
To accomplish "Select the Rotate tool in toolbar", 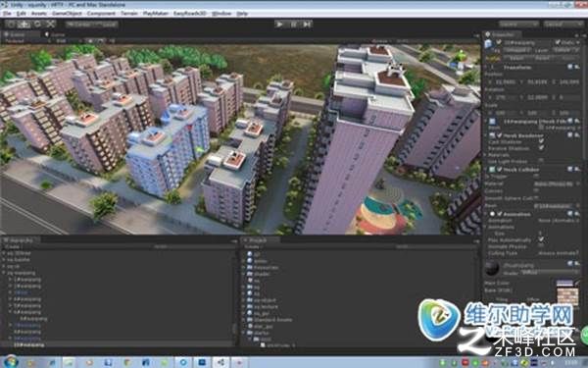I will (x=37, y=24).
